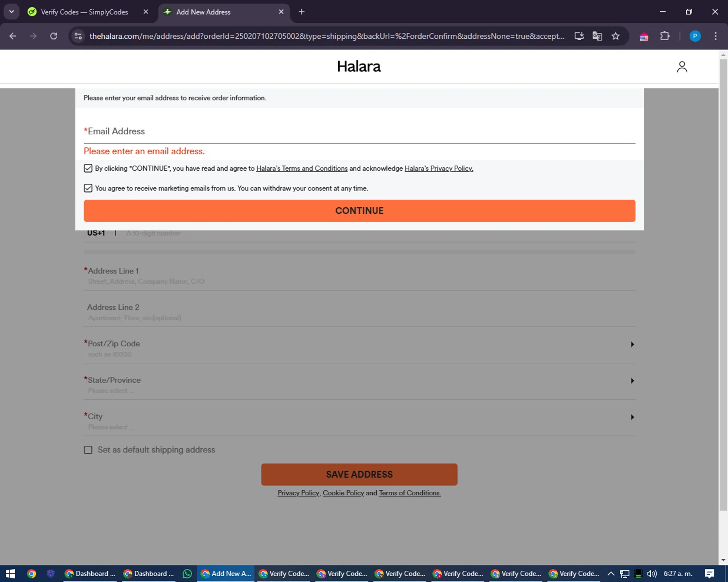Viewport: 728px width, 582px height.
Task: Open the Chrome three-dot menu
Action: [715, 36]
